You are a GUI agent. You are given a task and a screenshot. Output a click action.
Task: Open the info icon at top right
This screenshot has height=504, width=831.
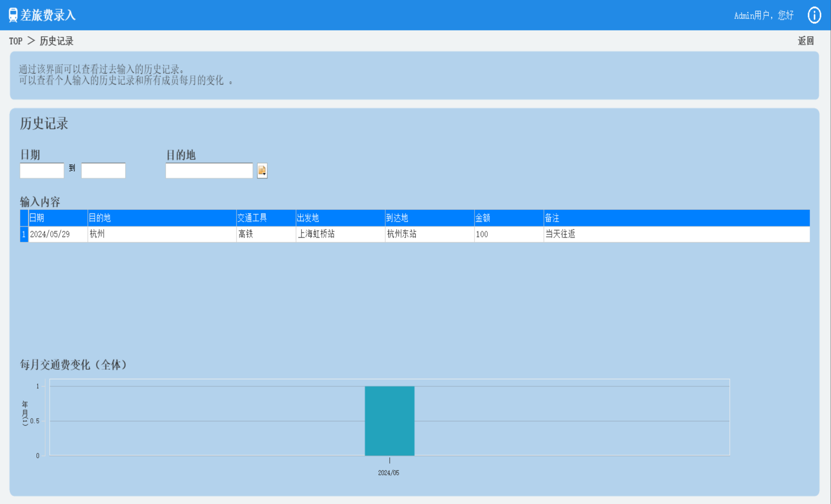pyautogui.click(x=814, y=15)
